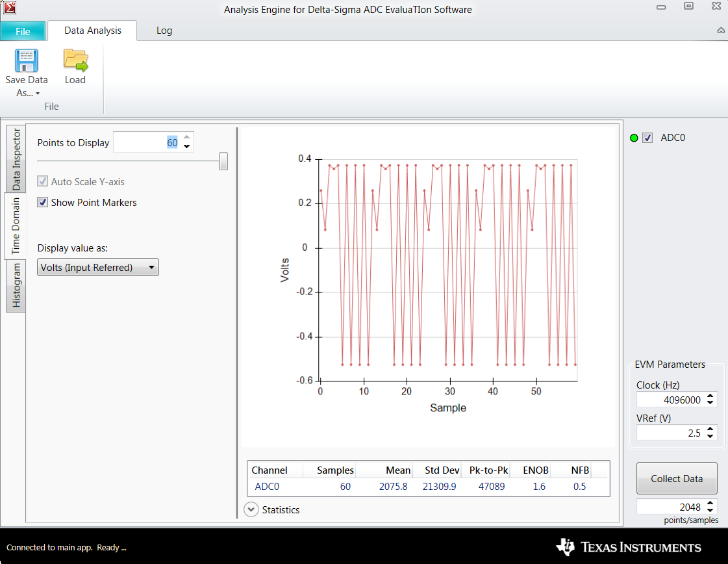Increase the points/samples count
The height and width of the screenshot is (564, 728).
(x=710, y=504)
